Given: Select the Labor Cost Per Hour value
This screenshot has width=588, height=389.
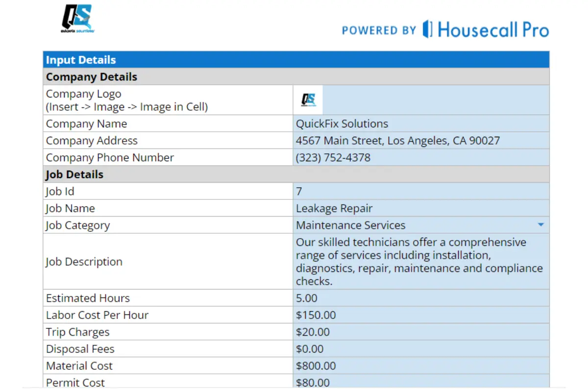Looking at the screenshot, I should pos(420,315).
